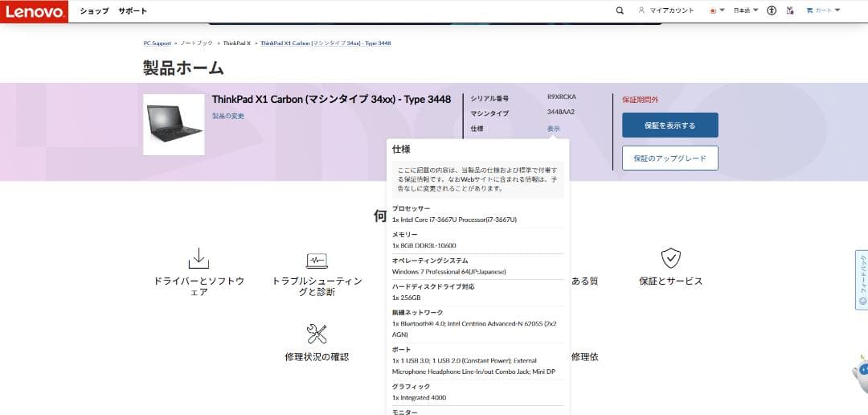Open the search magnifier icon

(620, 10)
